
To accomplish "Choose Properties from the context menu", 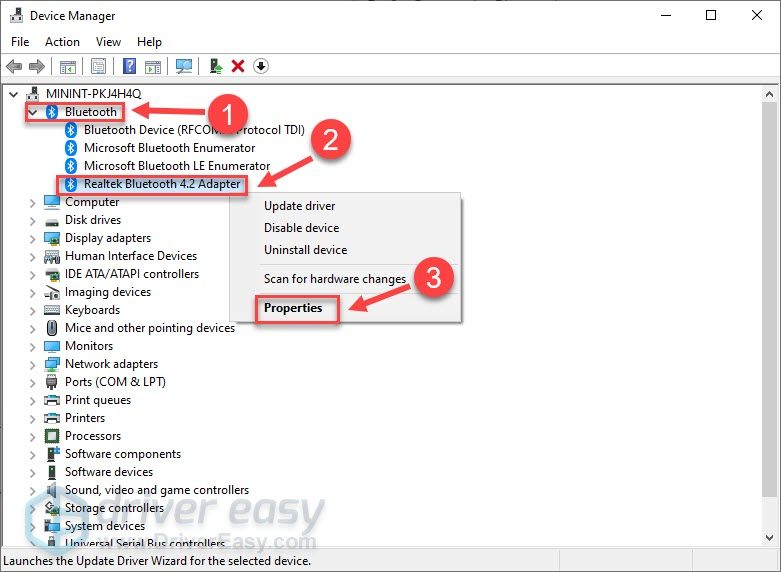I will pyautogui.click(x=293, y=308).
